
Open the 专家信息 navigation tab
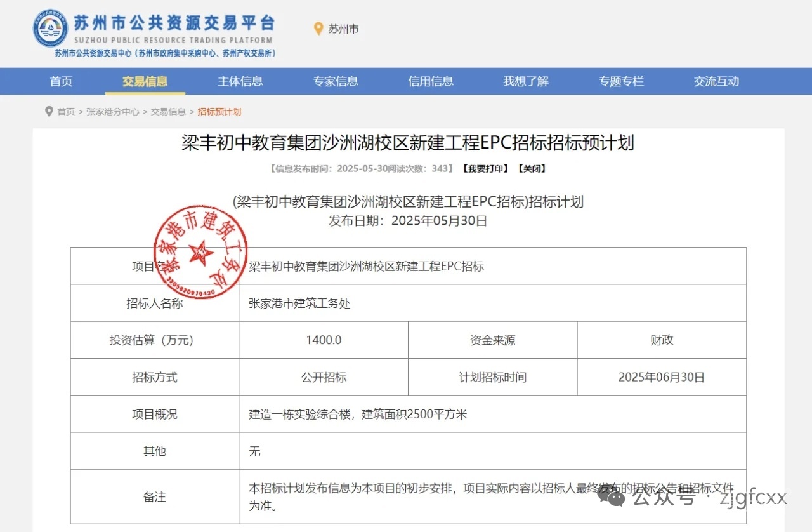336,81
